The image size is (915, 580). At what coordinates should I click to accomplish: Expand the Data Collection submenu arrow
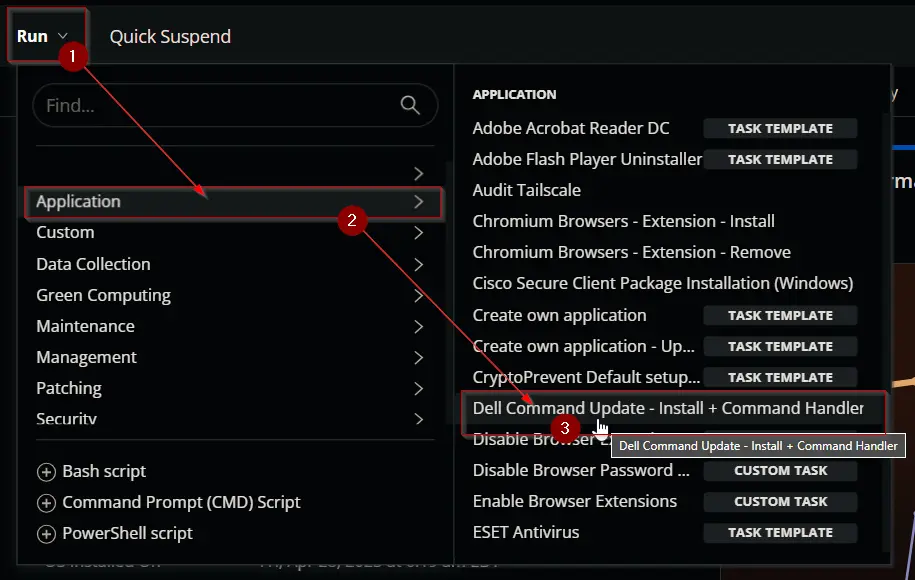pyautogui.click(x=418, y=264)
